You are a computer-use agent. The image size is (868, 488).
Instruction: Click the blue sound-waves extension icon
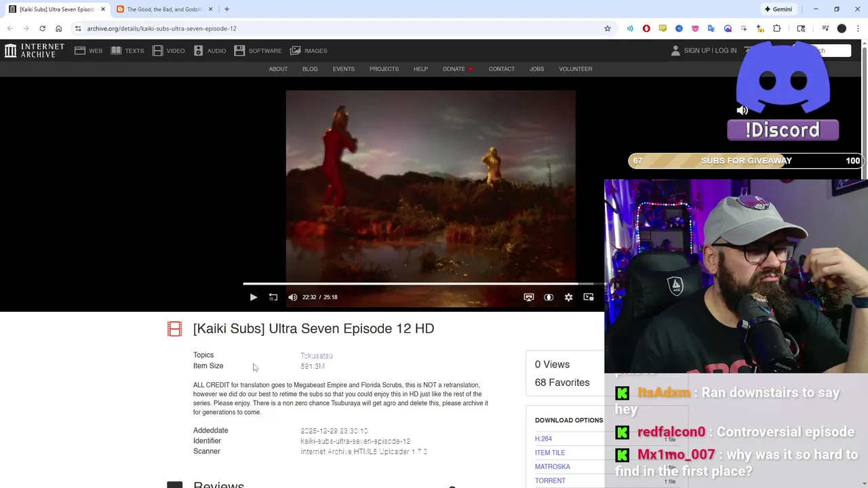[x=630, y=28]
